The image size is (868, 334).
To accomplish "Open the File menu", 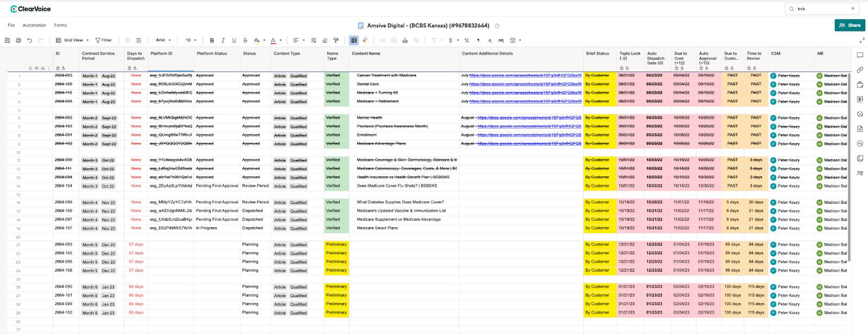I will pyautogui.click(x=11, y=25).
